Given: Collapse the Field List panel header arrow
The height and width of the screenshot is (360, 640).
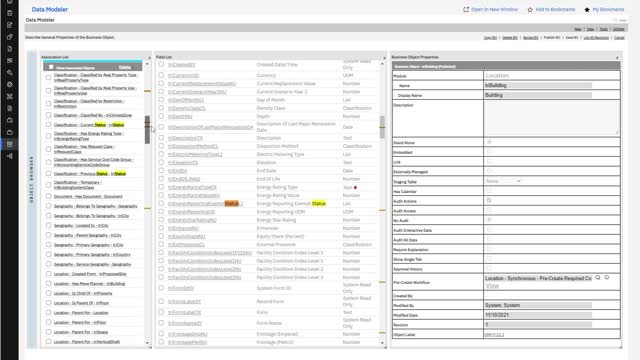Looking at the screenshot, I should pos(384,58).
